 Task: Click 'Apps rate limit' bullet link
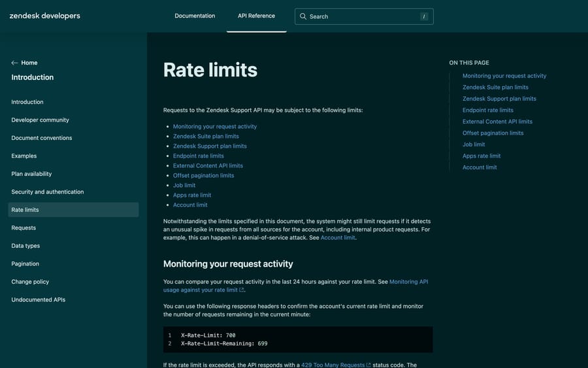[x=192, y=195]
